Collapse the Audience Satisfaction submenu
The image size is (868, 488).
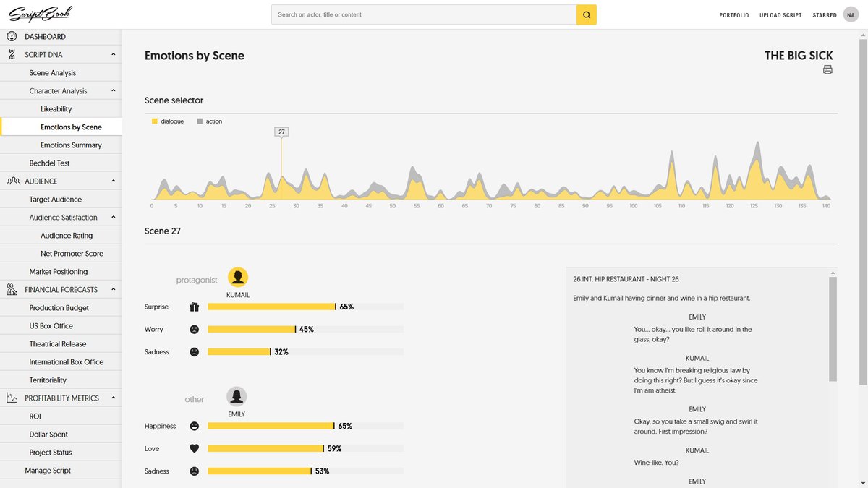113,218
